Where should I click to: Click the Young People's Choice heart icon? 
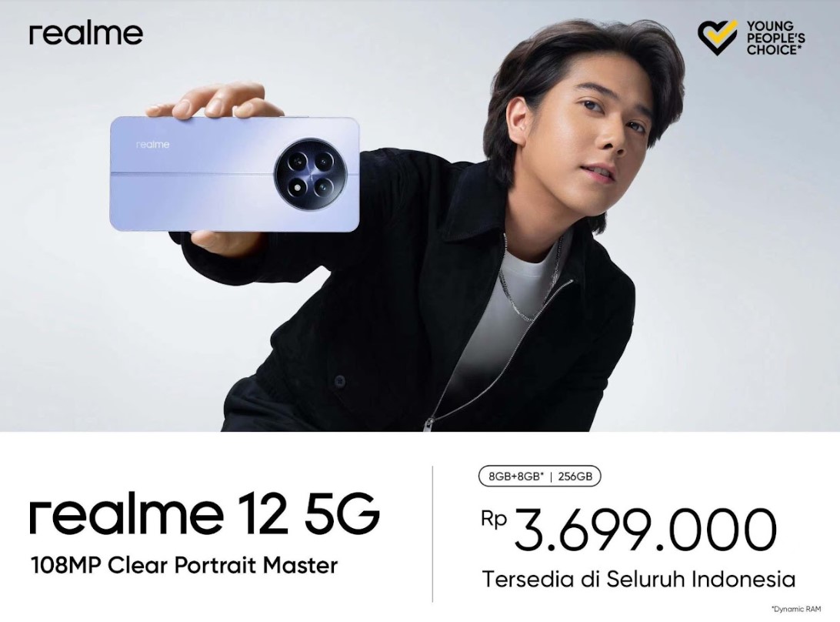point(718,38)
